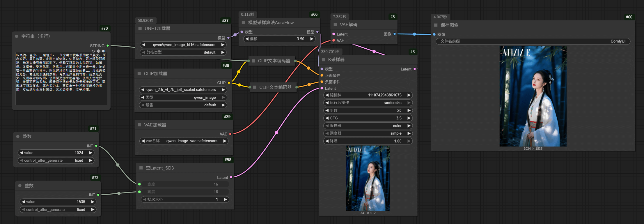Click INT output slot of node #72

[98, 195]
